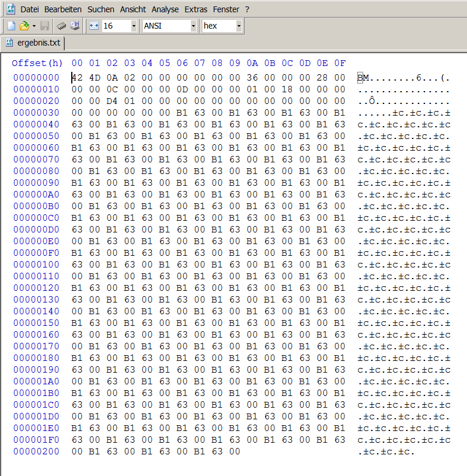Open the hex offset base dropdown
Image resolution: width=467 pixels, height=476 pixels.
pyautogui.click(x=239, y=26)
